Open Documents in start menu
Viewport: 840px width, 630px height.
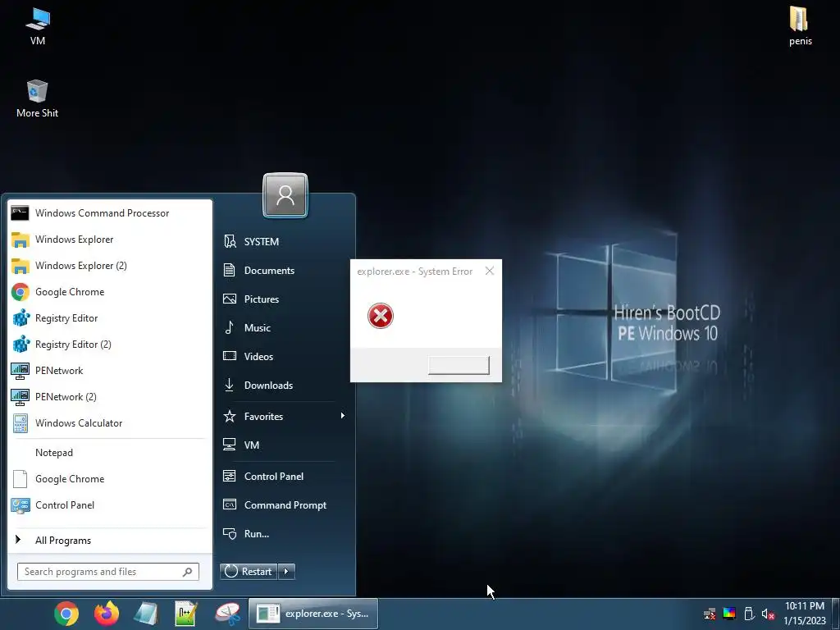(x=284, y=271)
